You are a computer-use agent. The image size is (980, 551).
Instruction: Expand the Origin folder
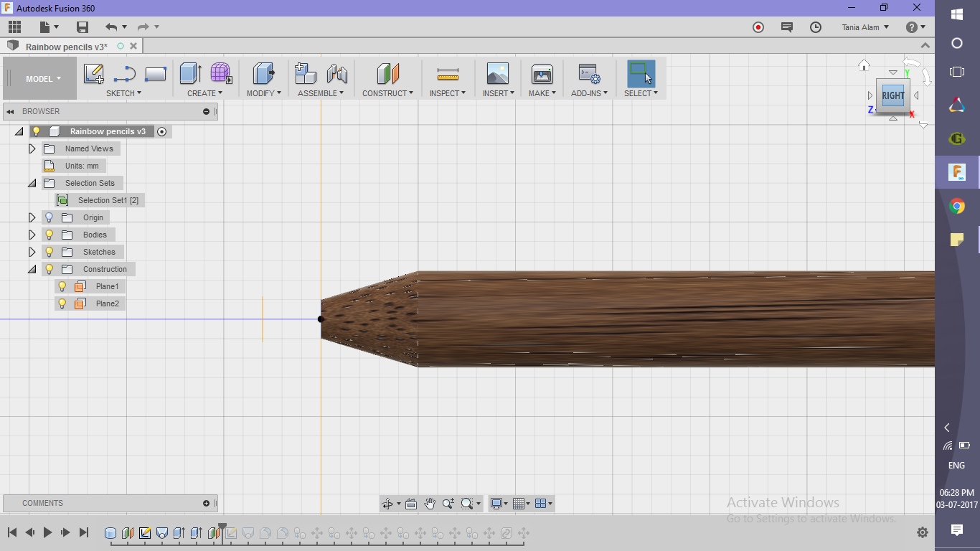click(32, 217)
